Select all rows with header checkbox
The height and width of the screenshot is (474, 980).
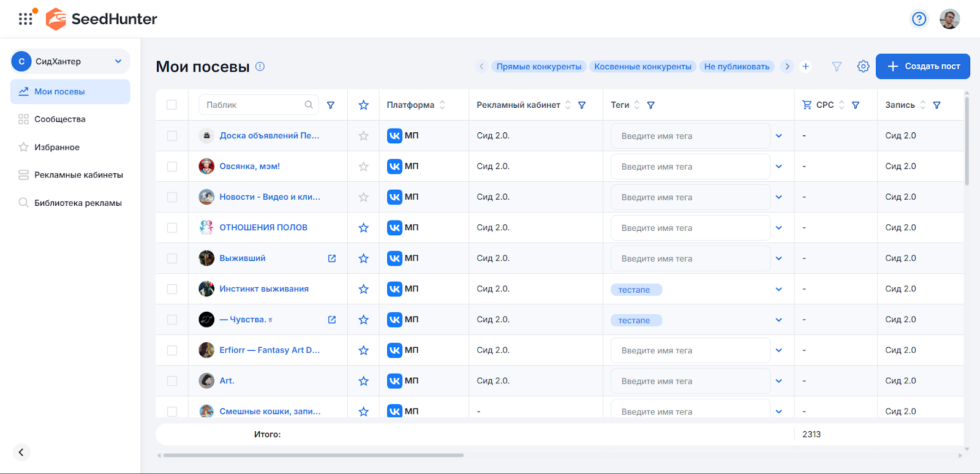tap(172, 105)
